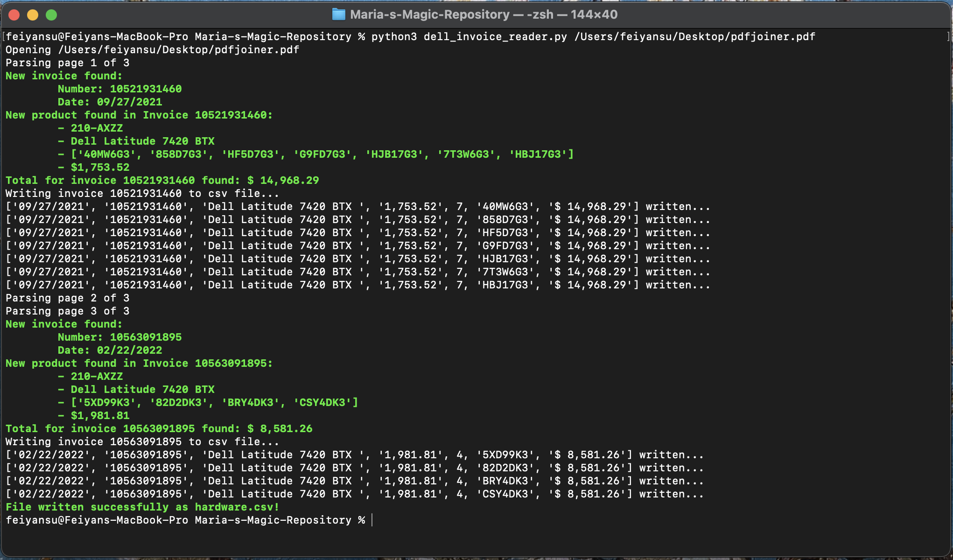Click invoice 'Number: 10521931460'

tap(120, 89)
